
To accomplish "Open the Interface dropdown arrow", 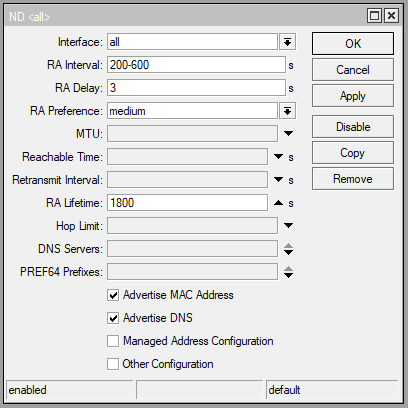I will click(x=287, y=42).
